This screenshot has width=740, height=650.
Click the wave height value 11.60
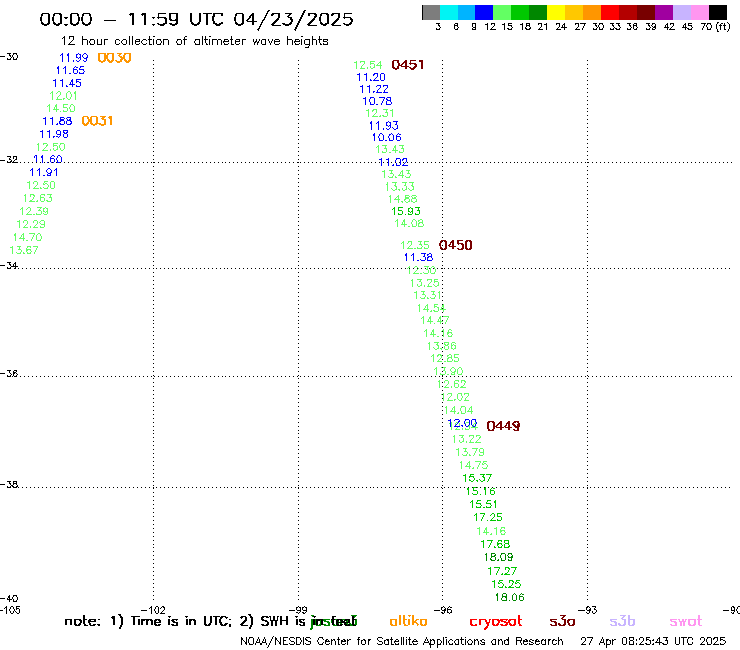[48, 159]
